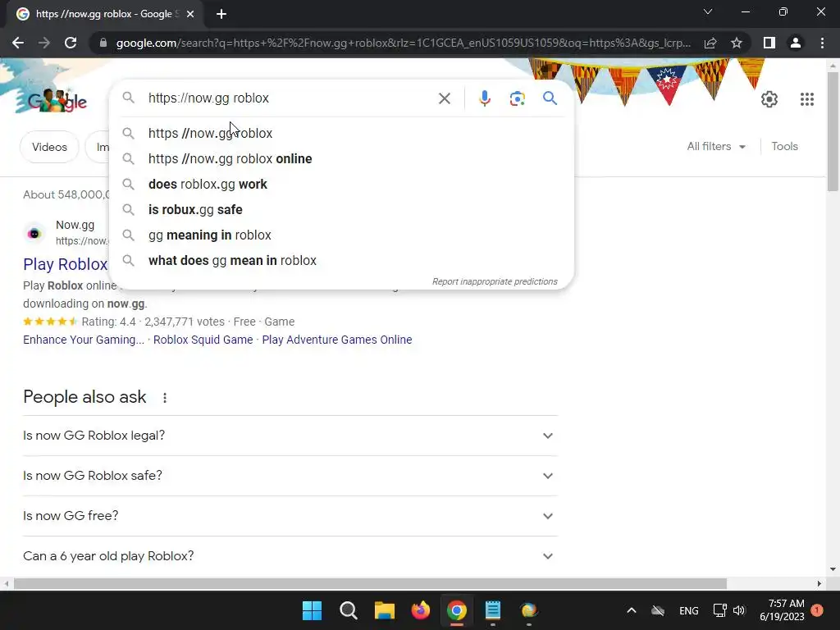The height and width of the screenshot is (630, 840).
Task: Open the 'Enhance Your Gaming...' sitelink
Action: click(84, 340)
